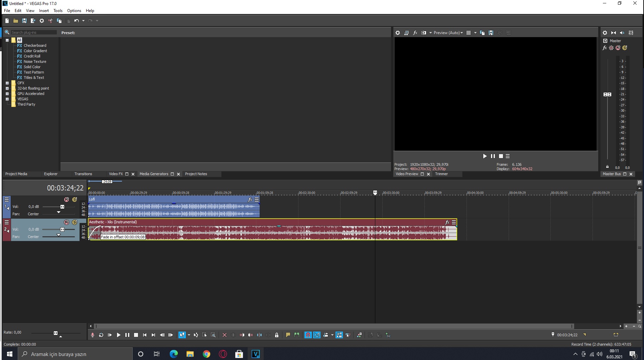
Task: Solo audio track 2
Action: (x=75, y=222)
